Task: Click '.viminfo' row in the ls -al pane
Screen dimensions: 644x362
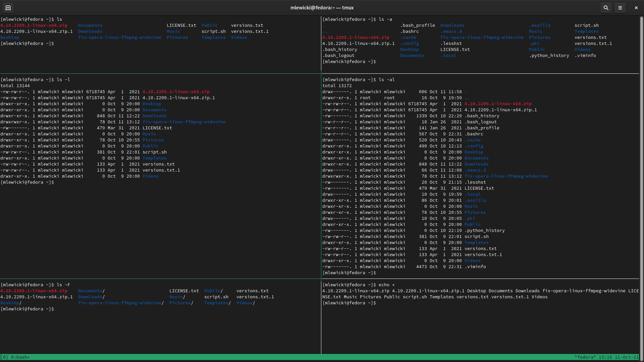Action: [x=404, y=267]
